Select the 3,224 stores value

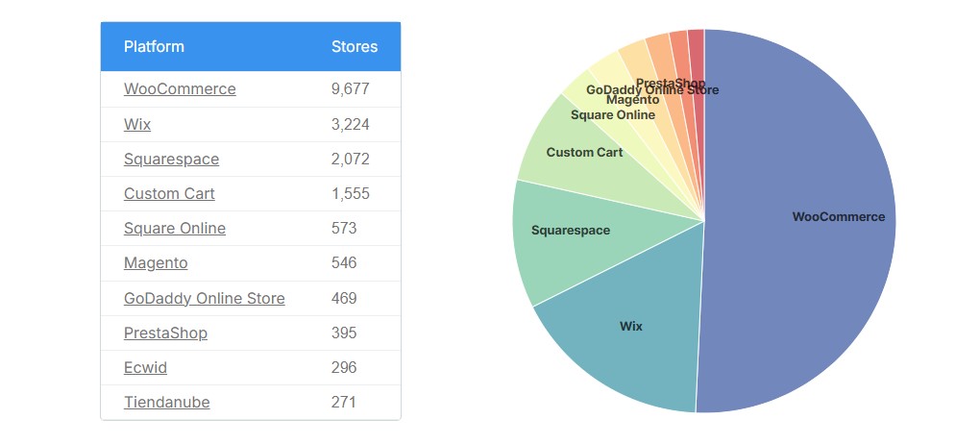click(x=350, y=124)
